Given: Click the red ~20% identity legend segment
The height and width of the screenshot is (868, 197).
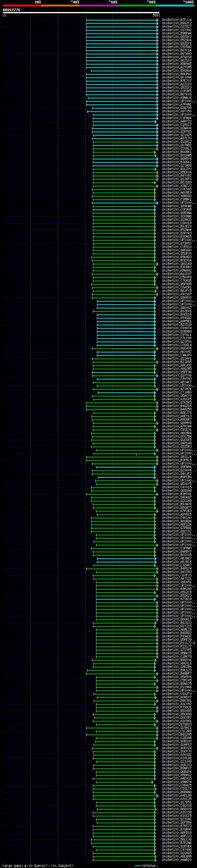Looking at the screenshot, I should (22, 6).
